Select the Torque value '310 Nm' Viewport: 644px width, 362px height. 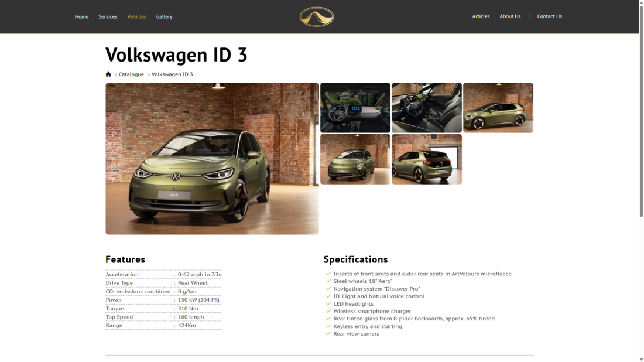click(x=188, y=309)
